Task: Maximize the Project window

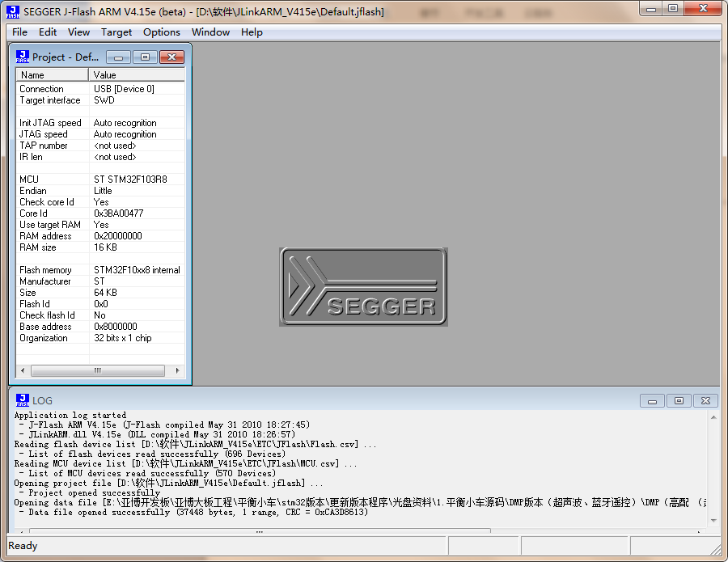Action: pos(146,57)
